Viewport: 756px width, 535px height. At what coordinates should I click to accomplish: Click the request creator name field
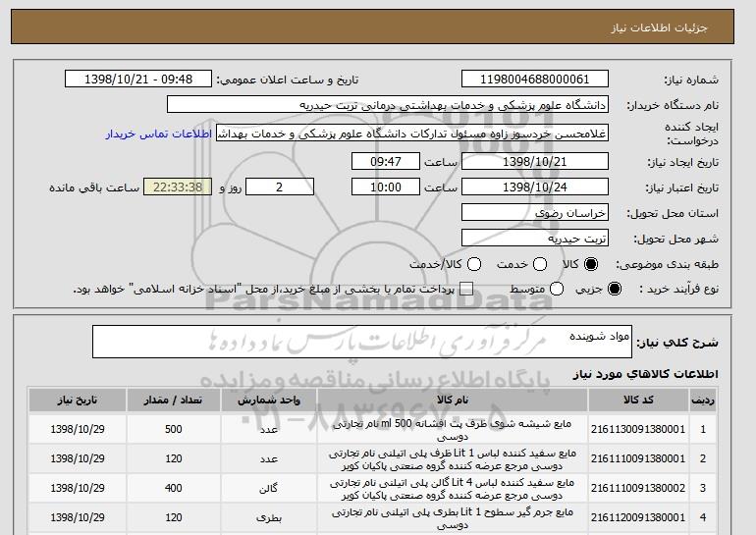(x=412, y=134)
